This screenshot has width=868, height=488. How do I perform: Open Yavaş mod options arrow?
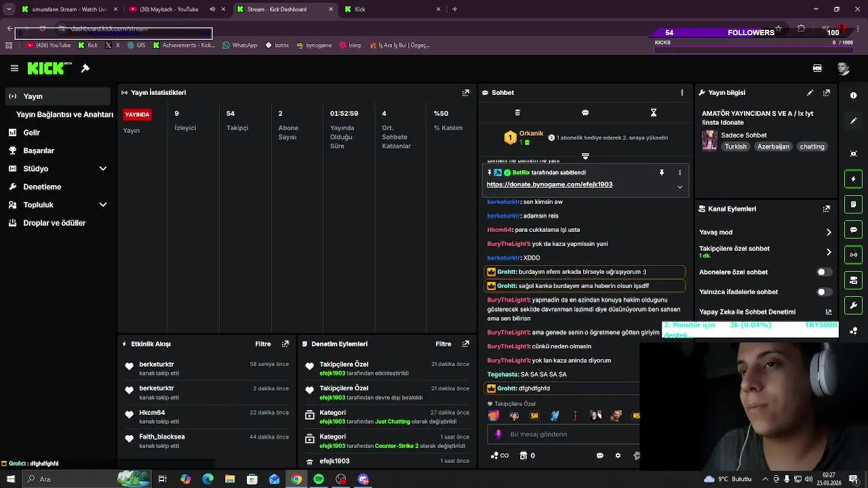829,232
